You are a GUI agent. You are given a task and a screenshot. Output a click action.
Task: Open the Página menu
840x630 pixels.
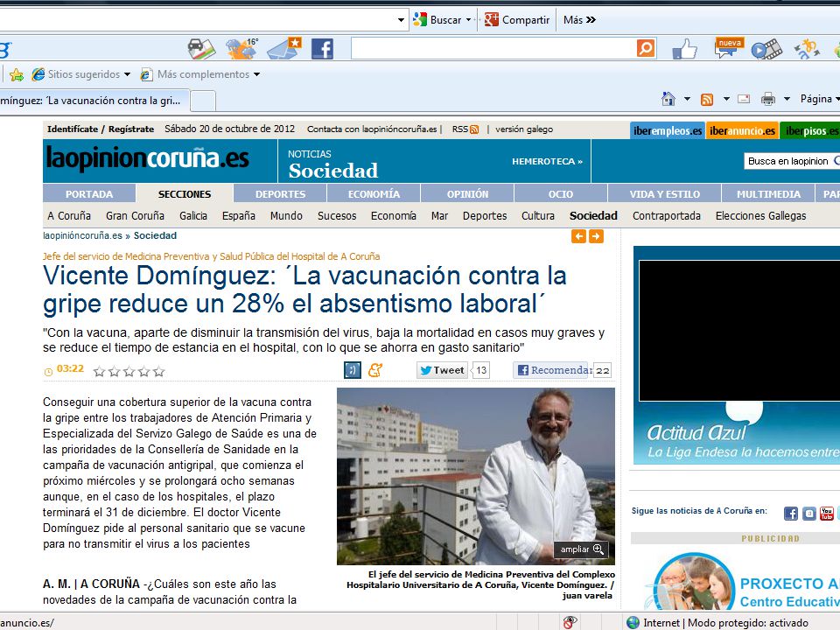pyautogui.click(x=819, y=99)
